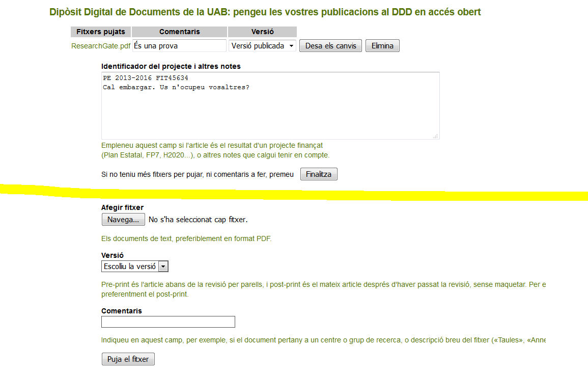Upload using the "Puja el fitxer" button
Screen dimensions: 588x372
click(128, 359)
